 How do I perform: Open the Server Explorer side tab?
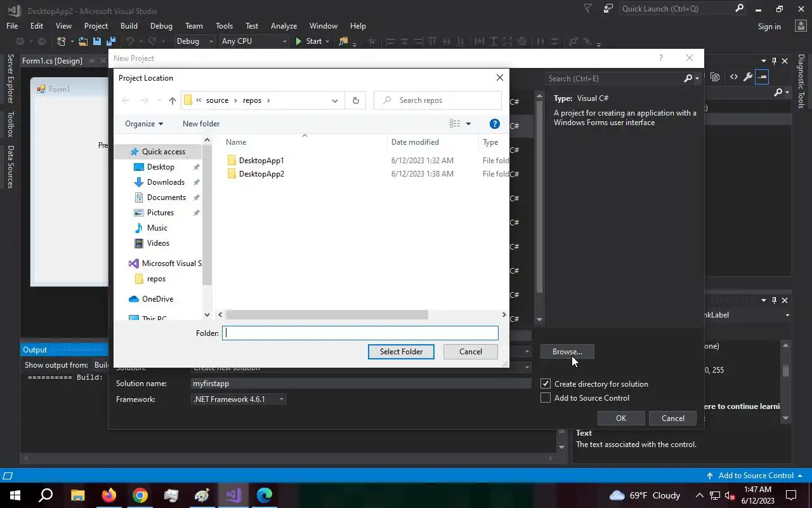[10, 79]
